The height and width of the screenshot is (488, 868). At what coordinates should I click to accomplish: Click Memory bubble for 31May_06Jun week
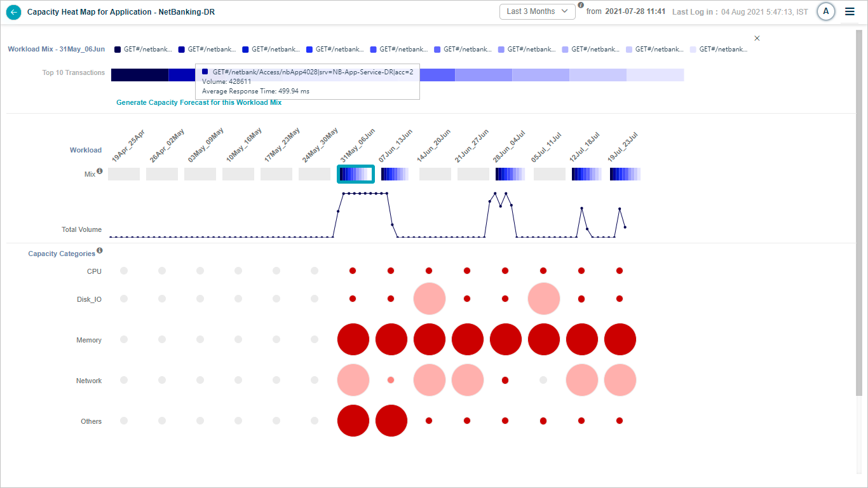click(x=353, y=339)
